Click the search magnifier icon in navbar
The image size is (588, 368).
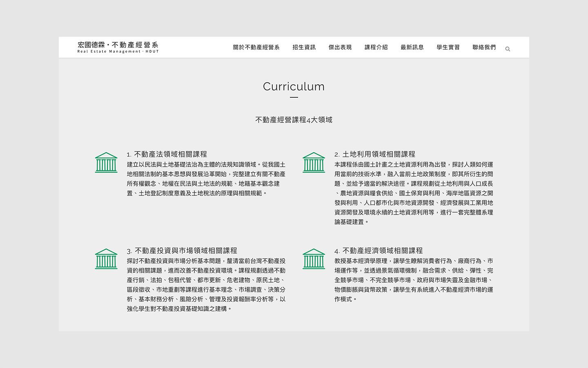click(508, 49)
